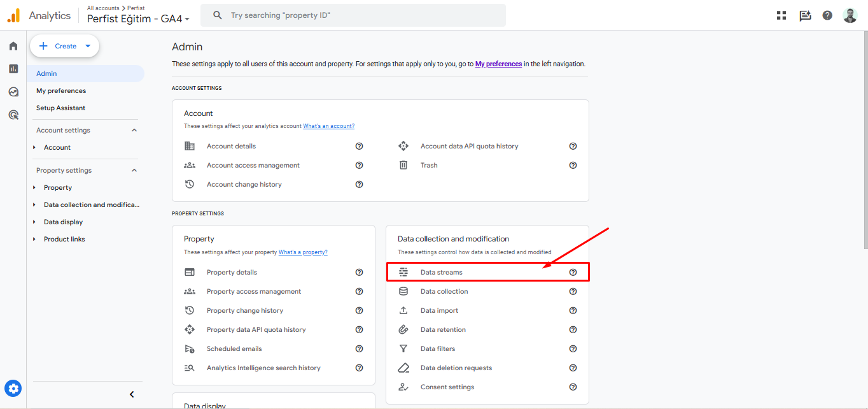
Task: Open the Google apps grid icon
Action: (x=781, y=15)
